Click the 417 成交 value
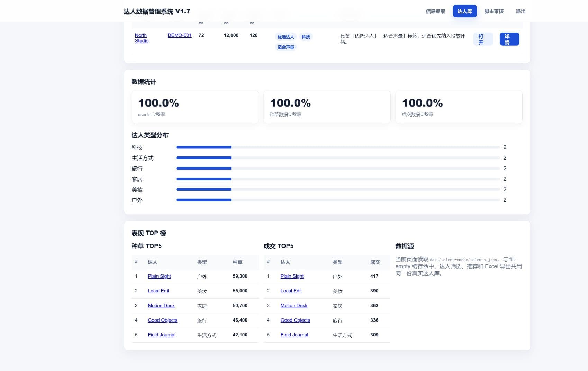Image resolution: width=588 pixels, height=371 pixels. [374, 276]
